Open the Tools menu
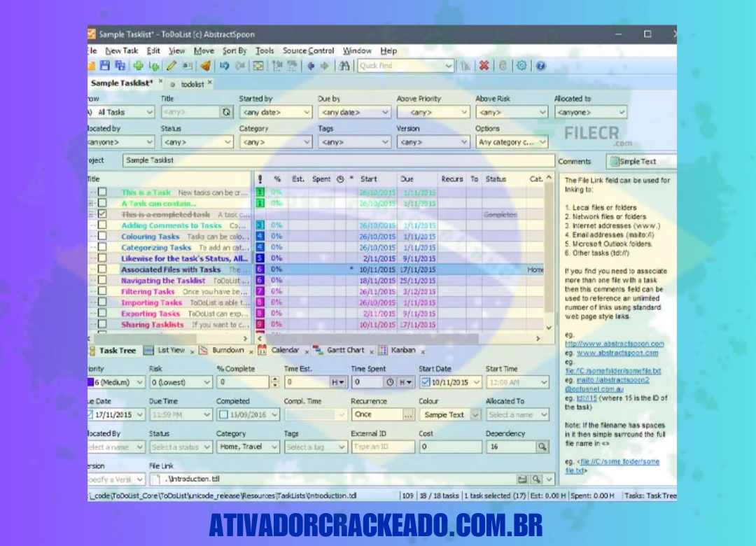The height and width of the screenshot is (546, 756). tap(264, 50)
